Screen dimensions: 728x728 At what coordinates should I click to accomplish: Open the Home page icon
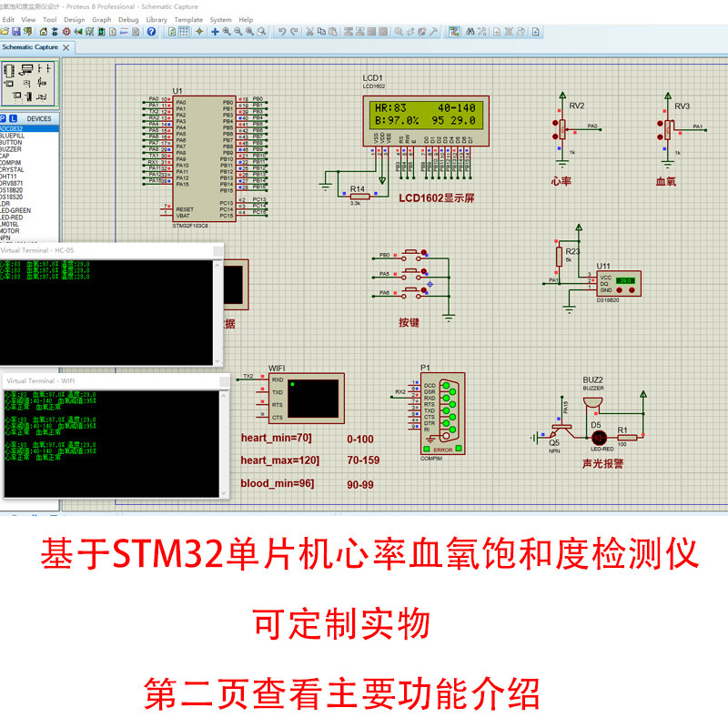pyautogui.click(x=43, y=32)
